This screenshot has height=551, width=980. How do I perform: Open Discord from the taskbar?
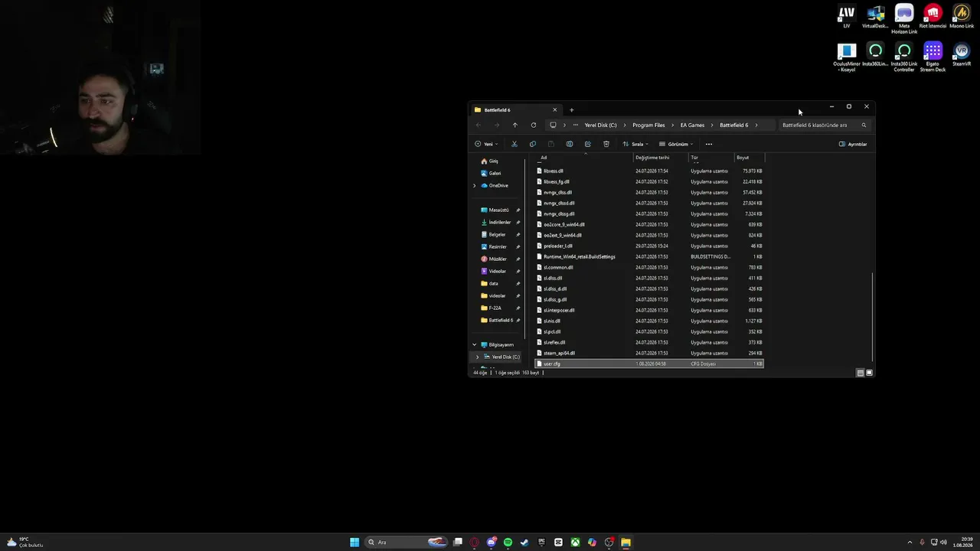[491, 543]
